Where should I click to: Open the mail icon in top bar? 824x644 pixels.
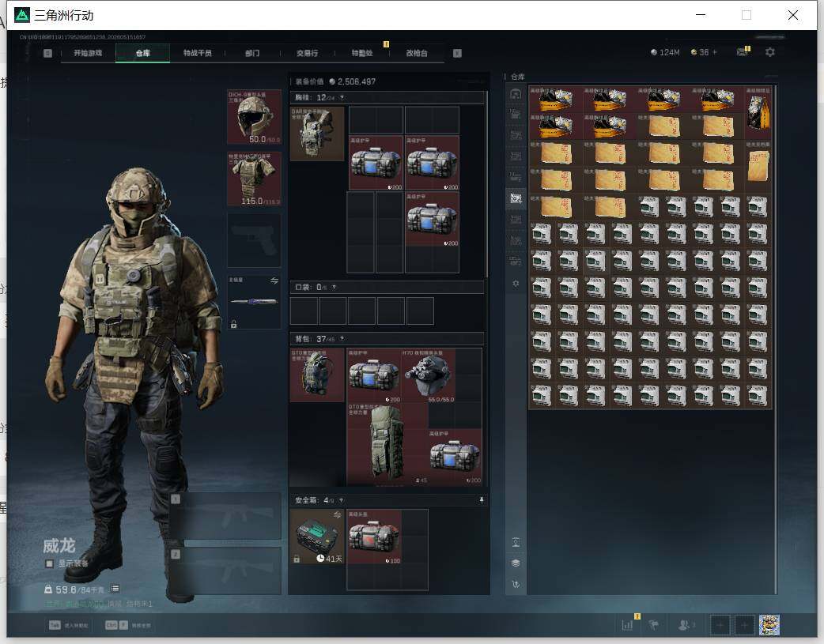point(742,52)
